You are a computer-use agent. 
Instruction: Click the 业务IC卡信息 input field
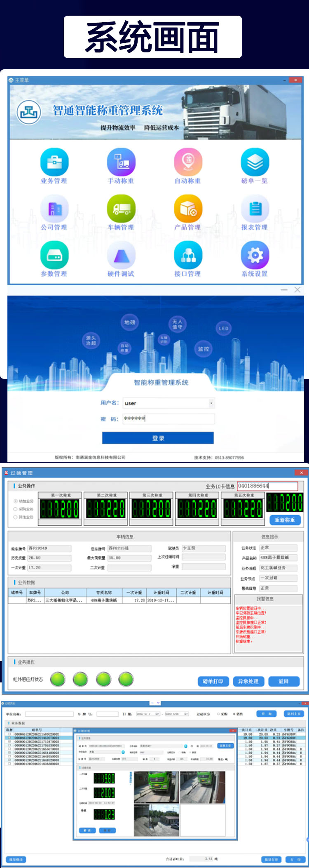[x=267, y=486]
